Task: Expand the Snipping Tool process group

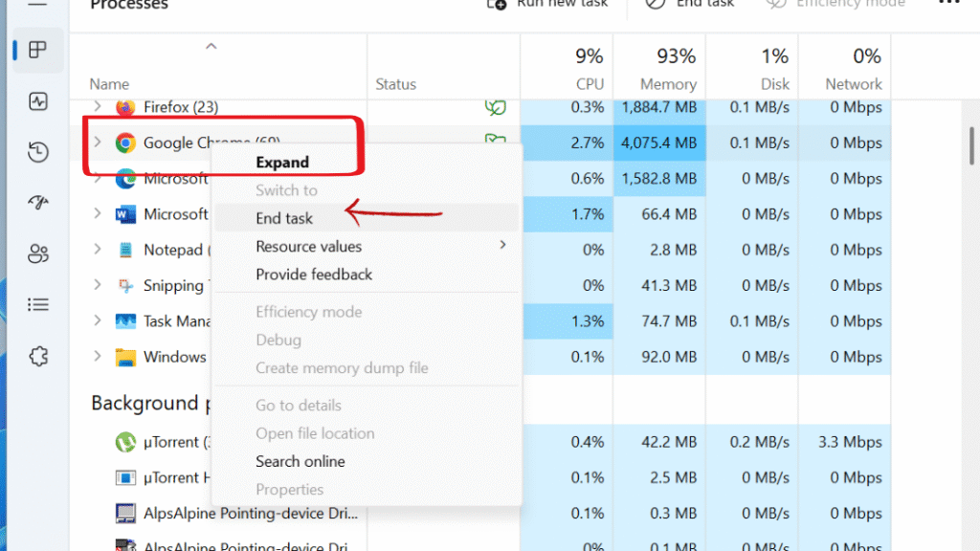Action: [x=98, y=285]
